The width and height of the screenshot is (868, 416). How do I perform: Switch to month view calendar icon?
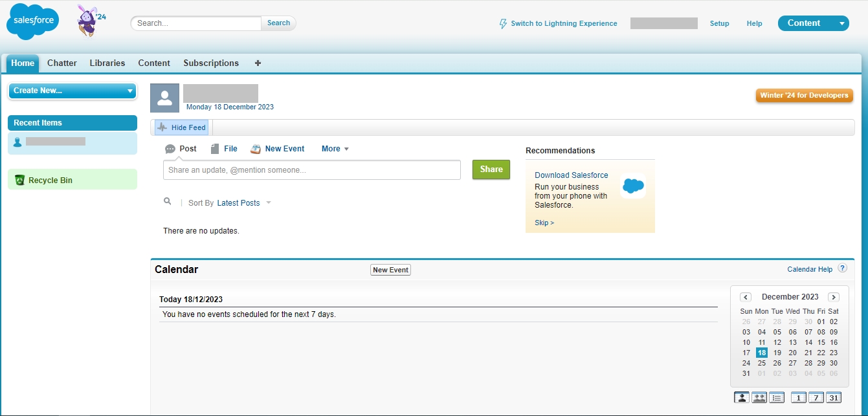pyautogui.click(x=834, y=398)
